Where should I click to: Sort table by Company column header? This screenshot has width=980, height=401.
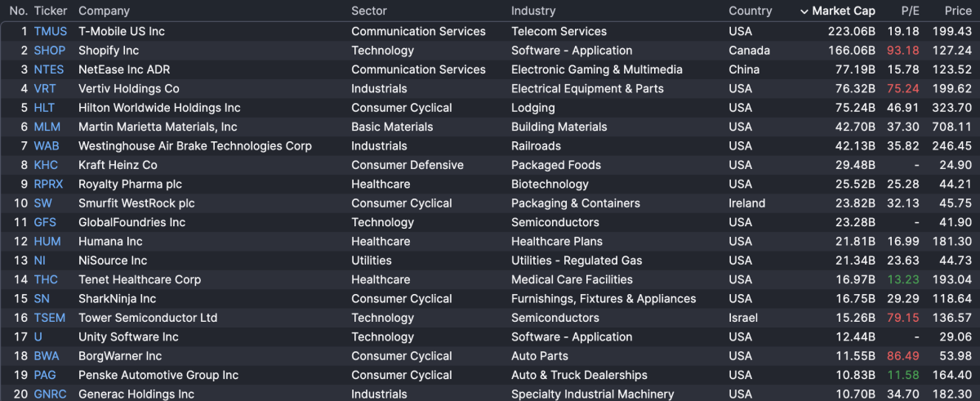[x=104, y=11]
